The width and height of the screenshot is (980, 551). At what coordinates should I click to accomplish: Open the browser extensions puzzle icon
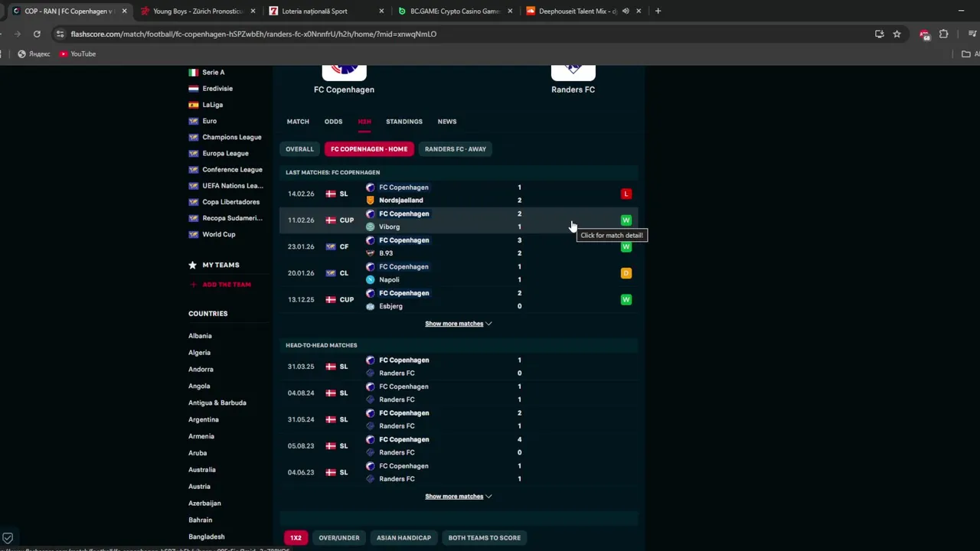coord(943,34)
